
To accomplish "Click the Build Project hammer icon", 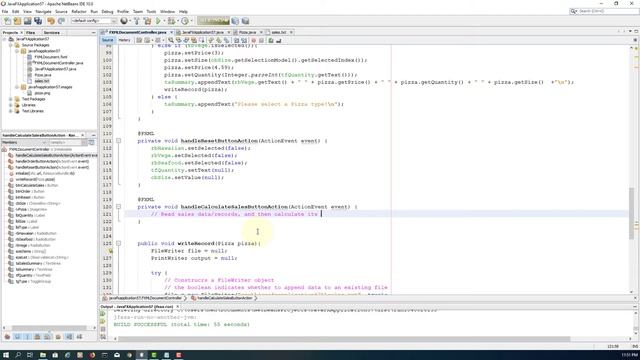I will (137, 21).
